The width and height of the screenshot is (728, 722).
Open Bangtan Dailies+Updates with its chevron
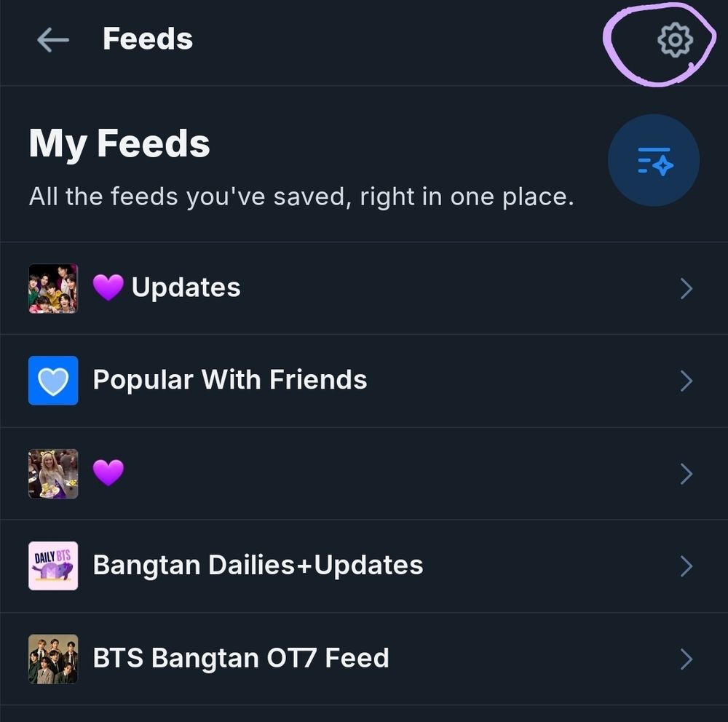point(686,565)
